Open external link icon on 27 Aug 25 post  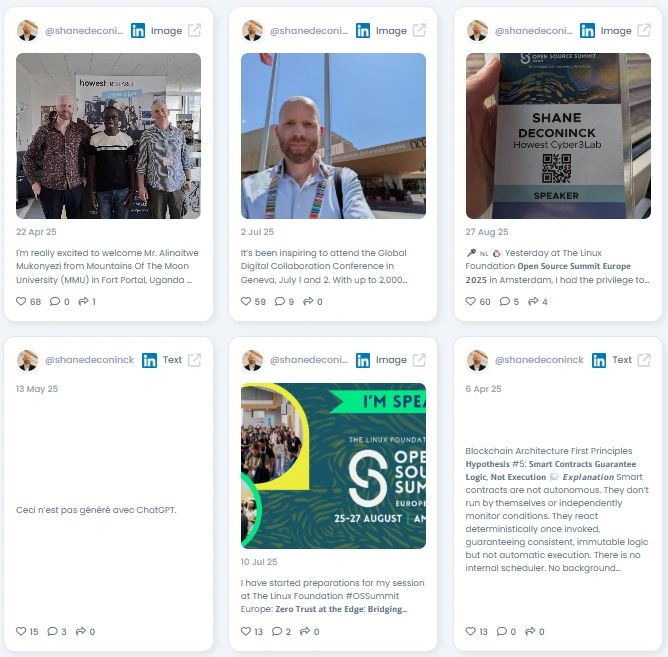coord(644,30)
